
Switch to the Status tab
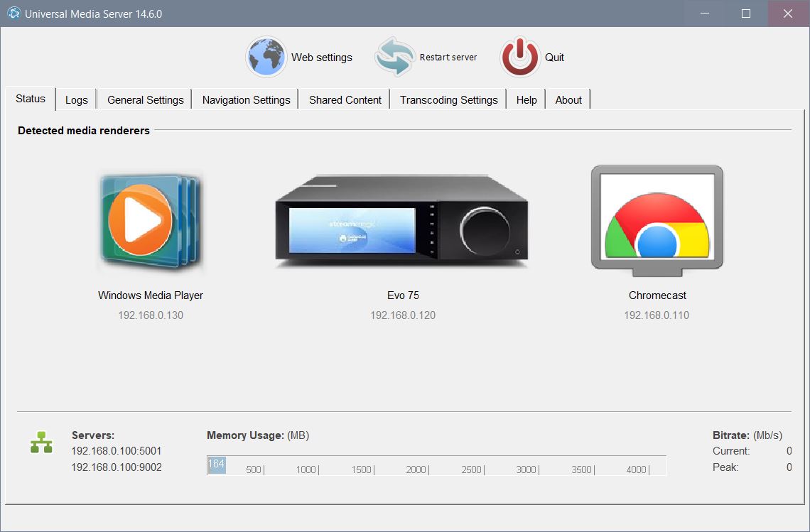pos(31,99)
